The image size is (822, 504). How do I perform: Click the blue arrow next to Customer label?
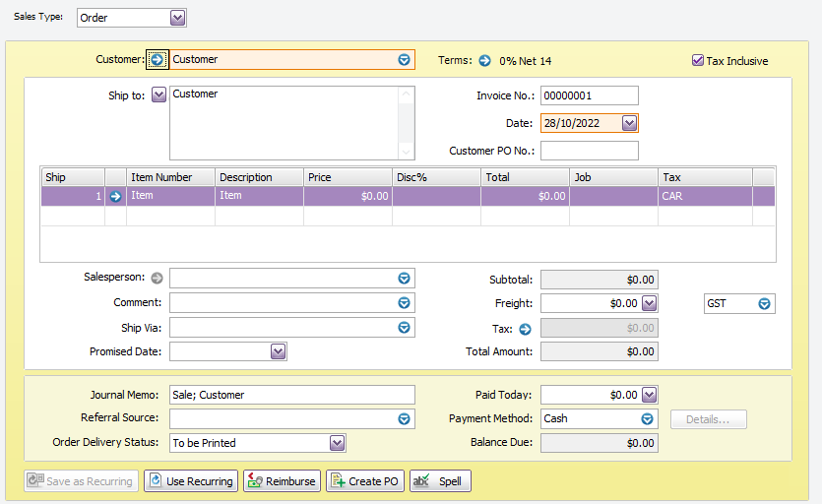tap(158, 60)
